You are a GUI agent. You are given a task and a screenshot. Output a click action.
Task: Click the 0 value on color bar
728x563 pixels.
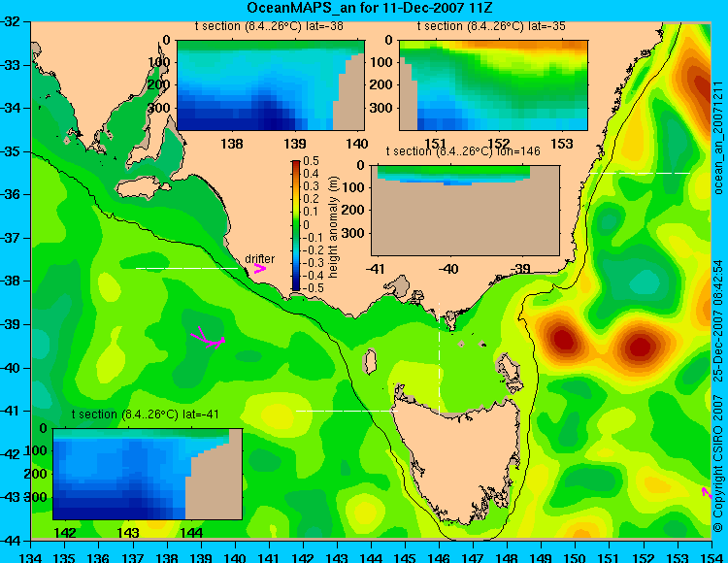point(306,224)
